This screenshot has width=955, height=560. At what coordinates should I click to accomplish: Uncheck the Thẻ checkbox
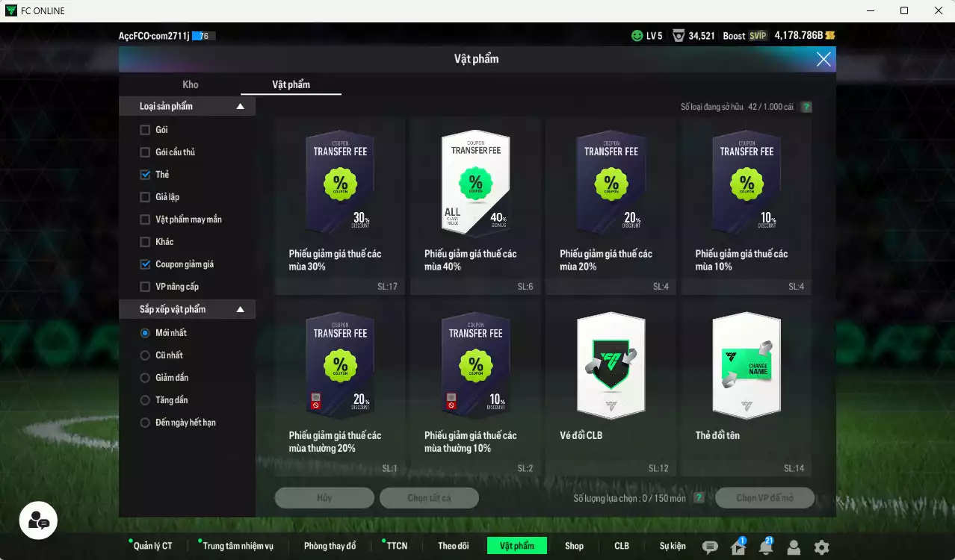coord(145,175)
